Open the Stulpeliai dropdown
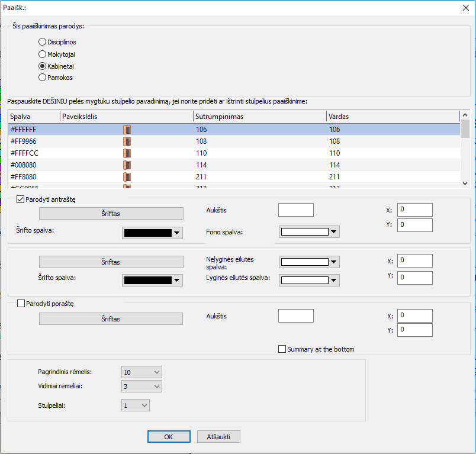Viewport: 476px width, 454px height. (x=135, y=405)
